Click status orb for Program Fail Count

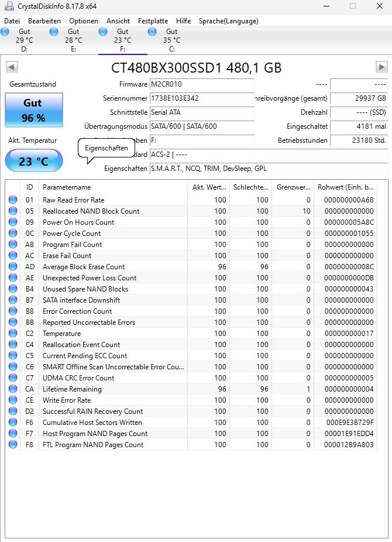(x=13, y=245)
